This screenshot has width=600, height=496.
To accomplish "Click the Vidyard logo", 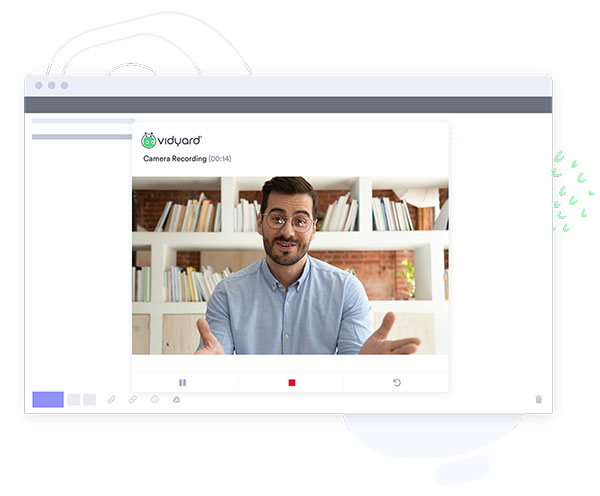I will (171, 141).
